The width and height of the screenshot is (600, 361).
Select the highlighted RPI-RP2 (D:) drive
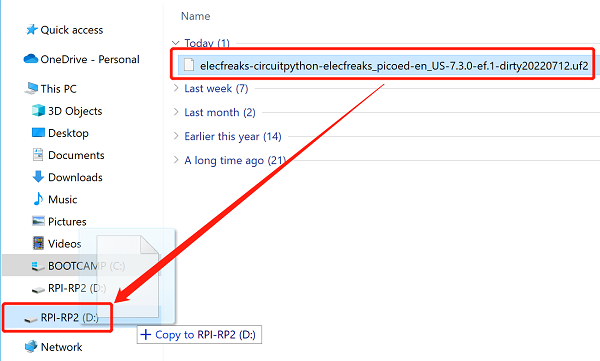(58, 317)
